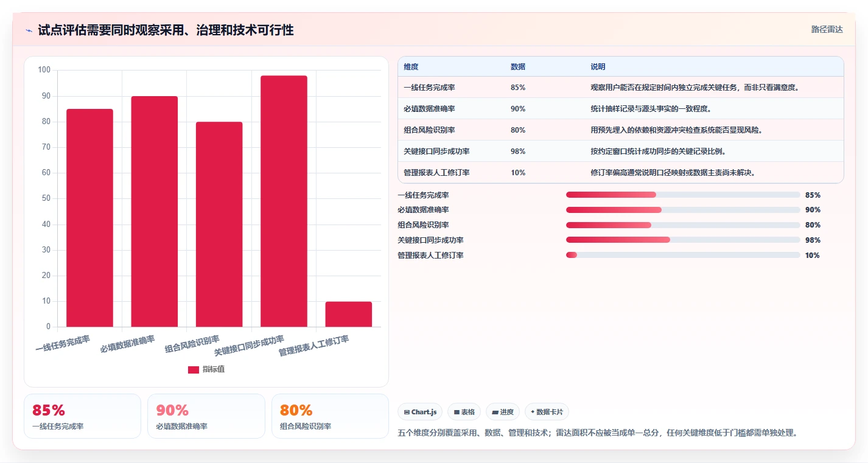Screen dimensions: 868x463
Task: Click the 管理报表人工修订率 bar in chart
Action: coord(349,314)
